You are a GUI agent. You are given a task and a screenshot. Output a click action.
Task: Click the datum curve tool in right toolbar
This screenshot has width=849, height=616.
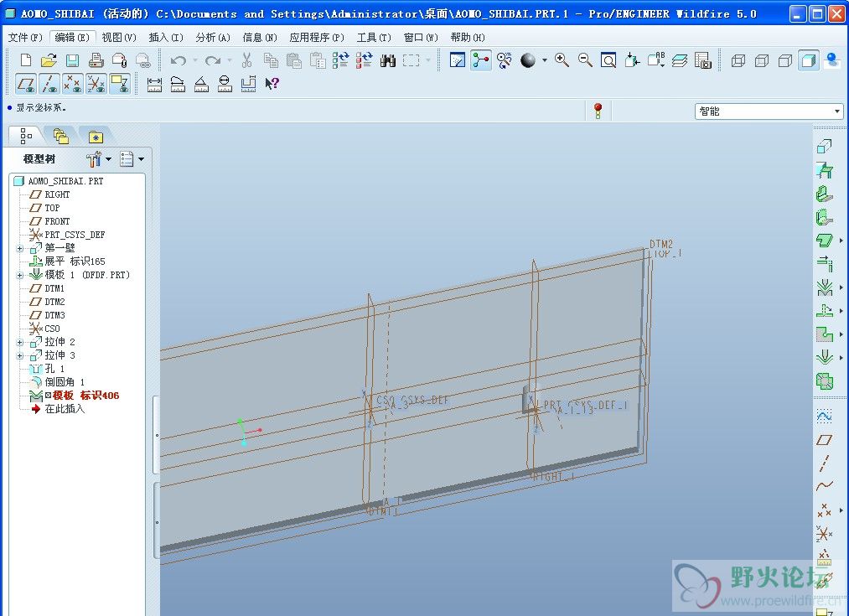point(824,486)
